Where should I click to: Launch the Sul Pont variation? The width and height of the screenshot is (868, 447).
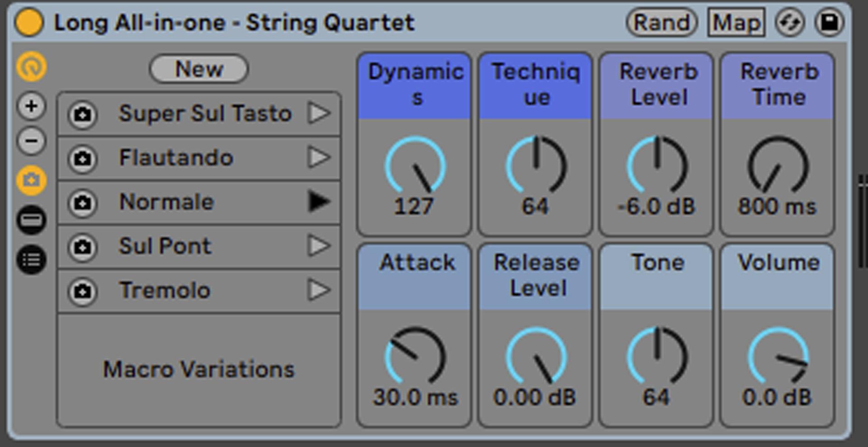[319, 246]
